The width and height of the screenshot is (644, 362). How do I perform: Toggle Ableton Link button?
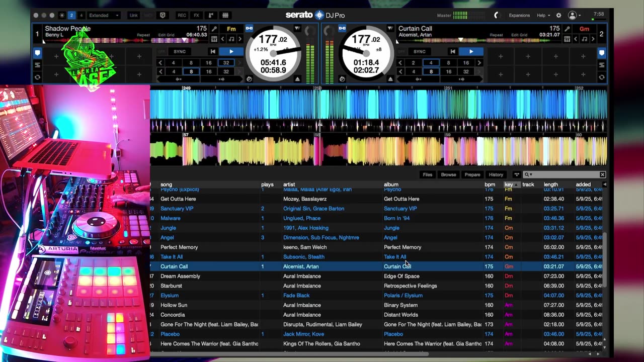point(134,15)
